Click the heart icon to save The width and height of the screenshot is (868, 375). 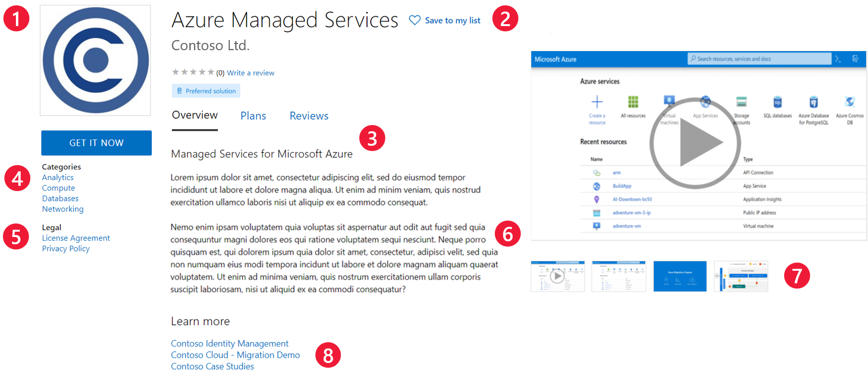414,20
